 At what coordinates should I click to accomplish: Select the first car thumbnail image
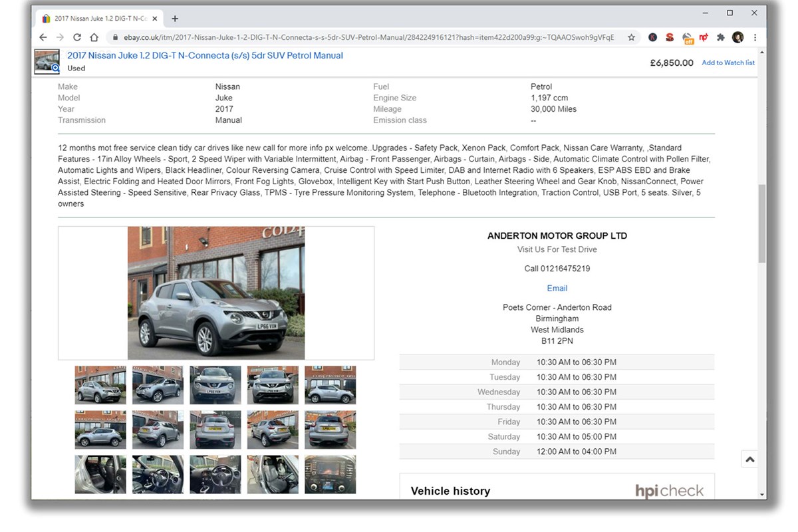tap(100, 385)
